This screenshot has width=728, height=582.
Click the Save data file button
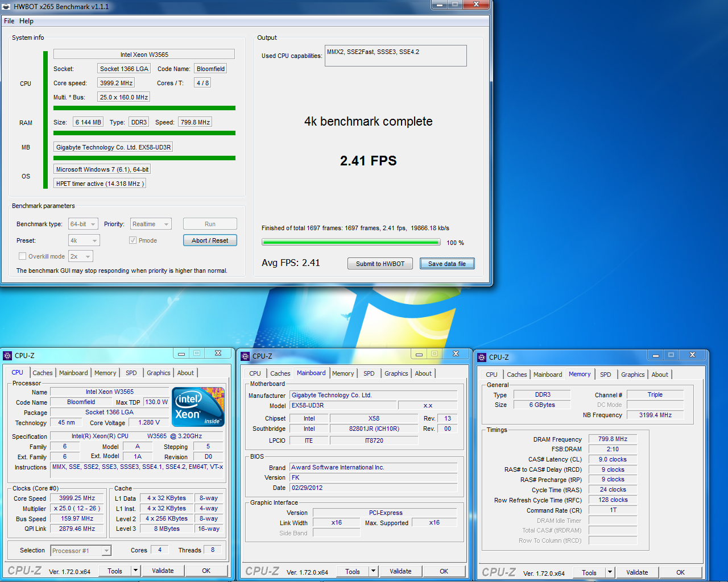[447, 264]
